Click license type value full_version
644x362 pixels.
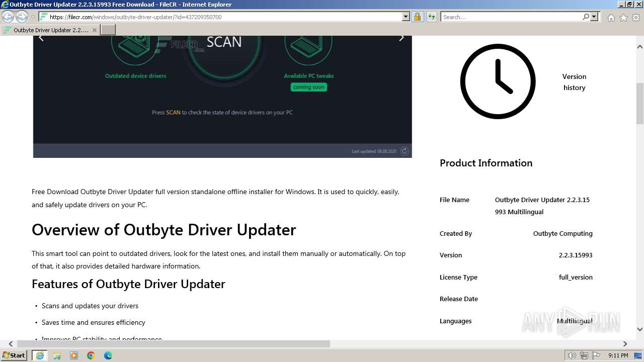(576, 277)
